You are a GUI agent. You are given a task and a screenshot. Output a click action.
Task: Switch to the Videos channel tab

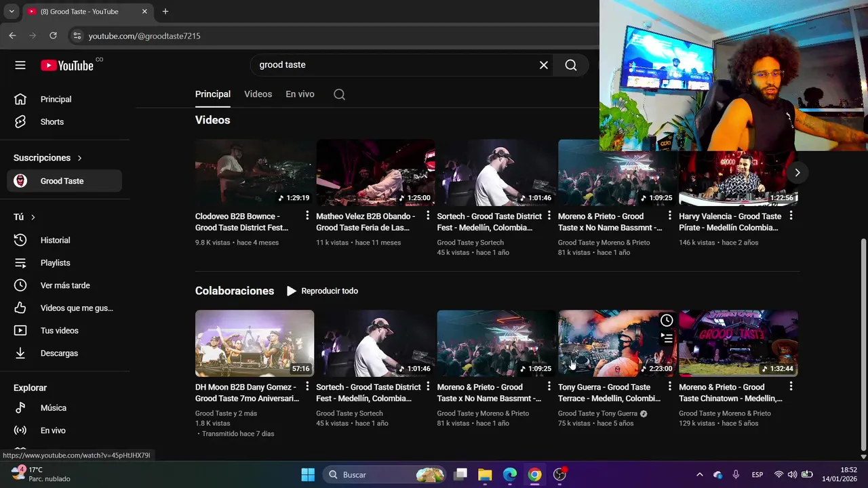[258, 94]
